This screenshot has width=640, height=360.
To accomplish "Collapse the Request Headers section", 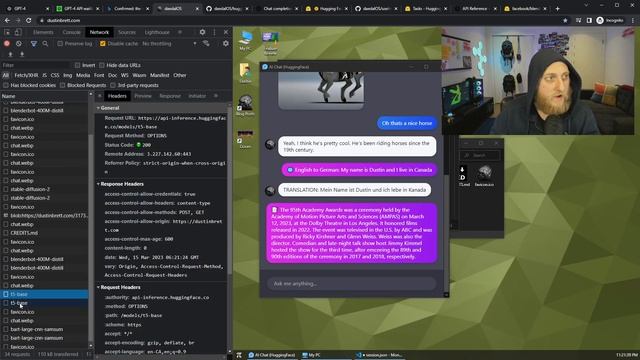I will [x=98, y=287].
